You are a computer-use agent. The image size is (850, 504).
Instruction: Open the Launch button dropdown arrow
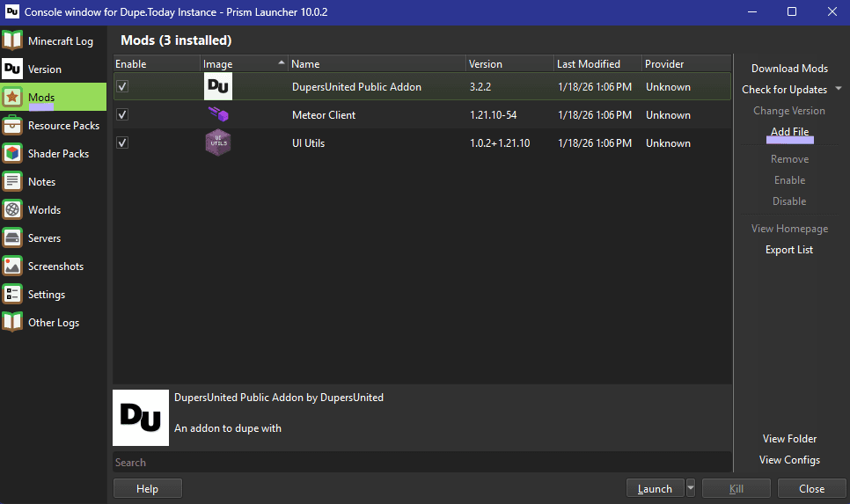[691, 488]
